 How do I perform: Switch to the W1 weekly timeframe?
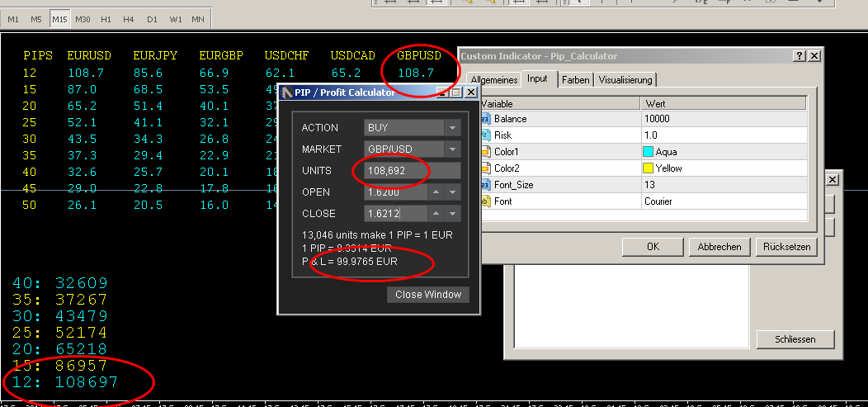point(176,19)
